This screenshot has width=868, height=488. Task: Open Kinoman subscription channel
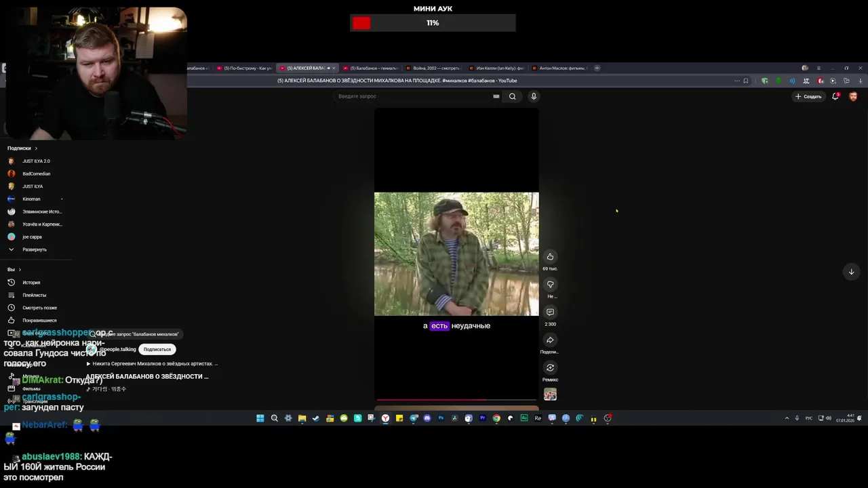tap(31, 199)
